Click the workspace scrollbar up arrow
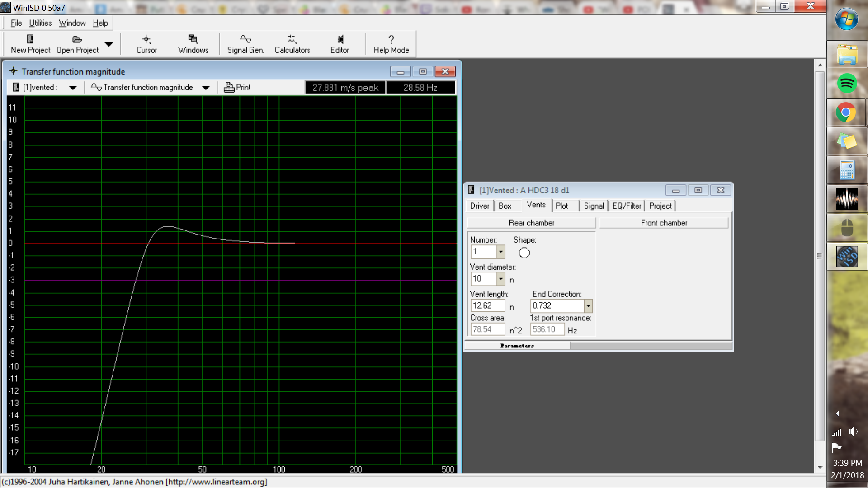Viewport: 868px width, 488px height. [x=820, y=65]
